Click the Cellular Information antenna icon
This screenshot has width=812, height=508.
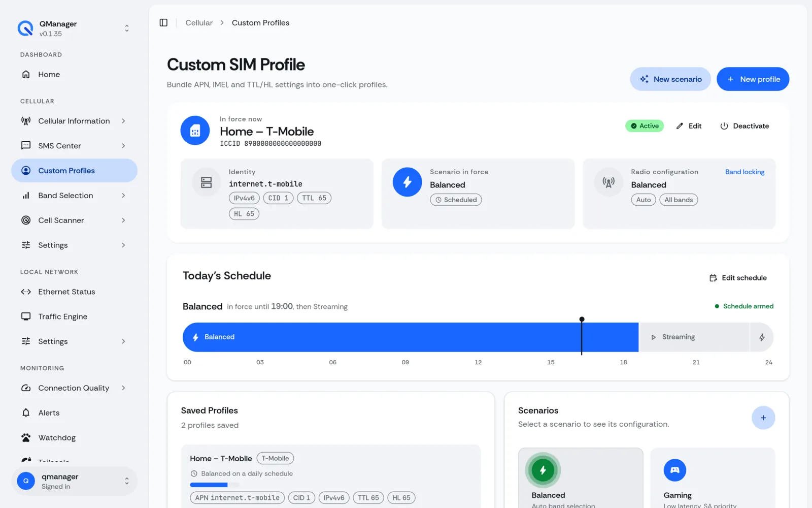pos(26,121)
